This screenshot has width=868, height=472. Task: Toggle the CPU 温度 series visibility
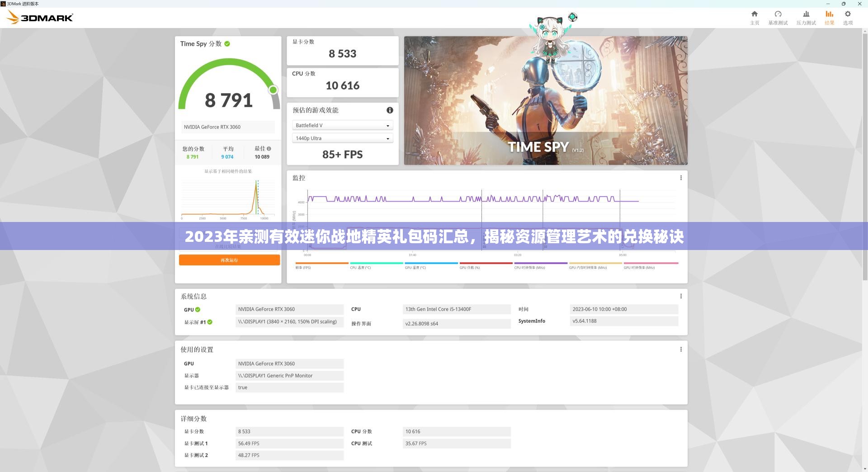pos(361,268)
